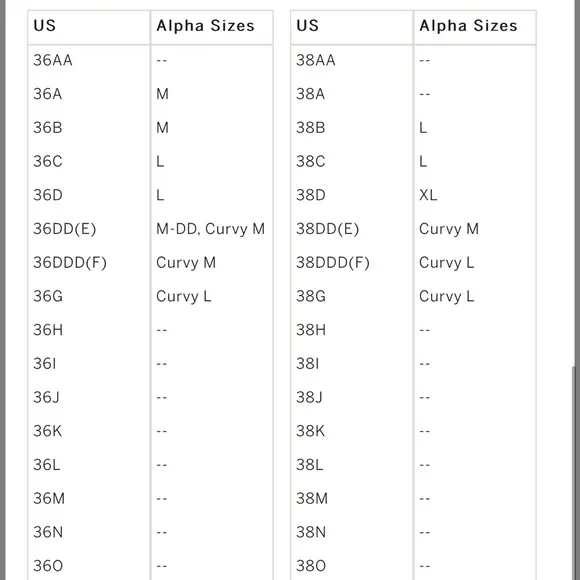580x580 pixels.
Task: Select the 36DDD(F) size entry
Action: click(x=70, y=263)
